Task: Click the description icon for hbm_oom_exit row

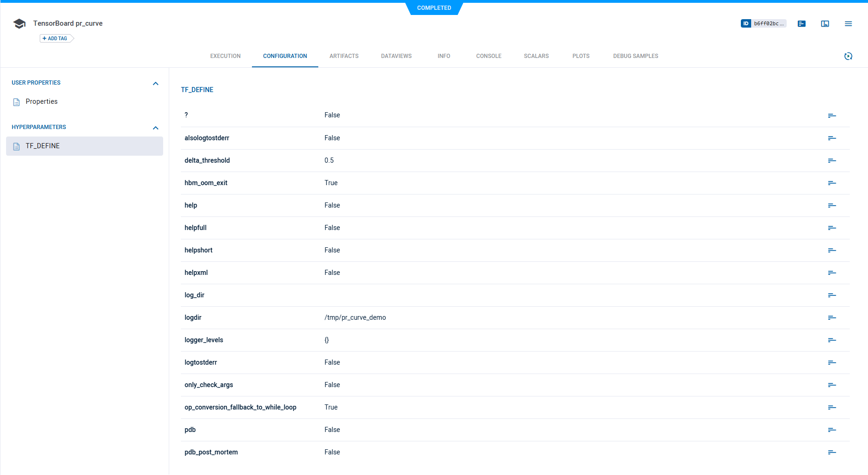Action: pos(832,183)
